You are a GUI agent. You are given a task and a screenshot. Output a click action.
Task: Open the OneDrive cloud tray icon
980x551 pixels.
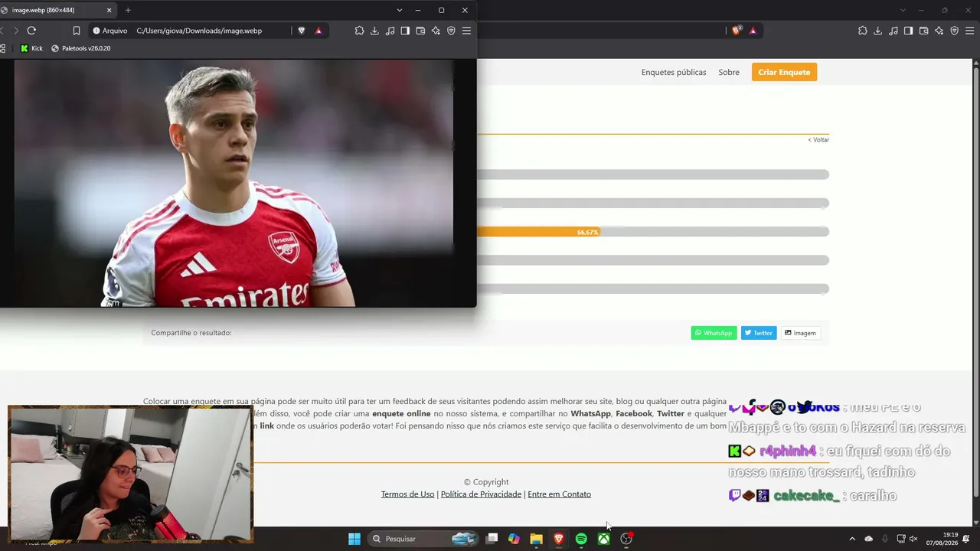coord(869,539)
